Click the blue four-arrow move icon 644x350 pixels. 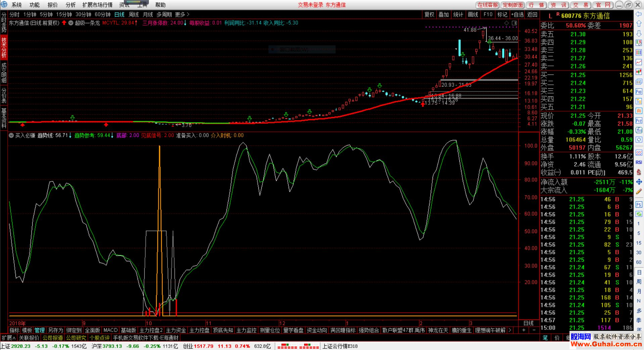click(639, 182)
